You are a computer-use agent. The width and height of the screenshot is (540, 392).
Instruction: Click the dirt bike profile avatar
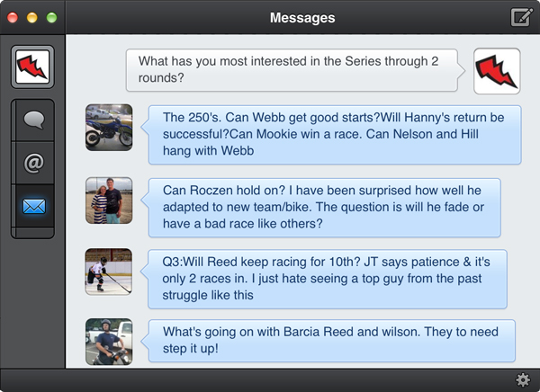coord(109,128)
